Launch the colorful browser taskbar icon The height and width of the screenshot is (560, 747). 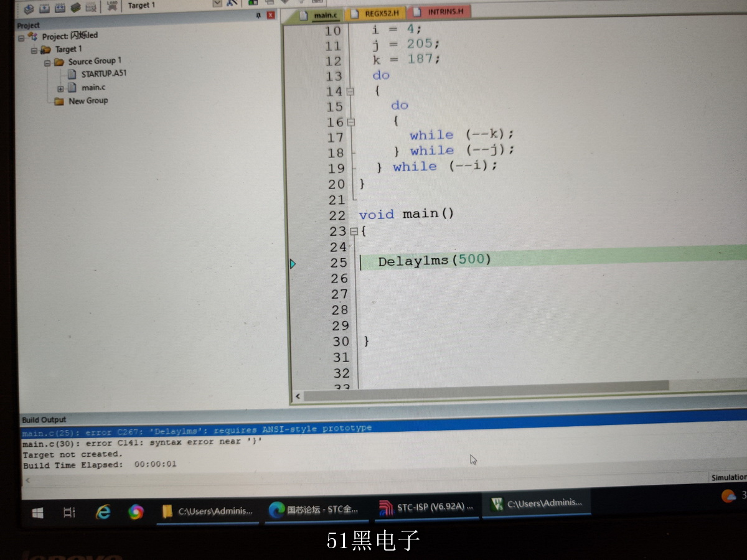(x=136, y=512)
